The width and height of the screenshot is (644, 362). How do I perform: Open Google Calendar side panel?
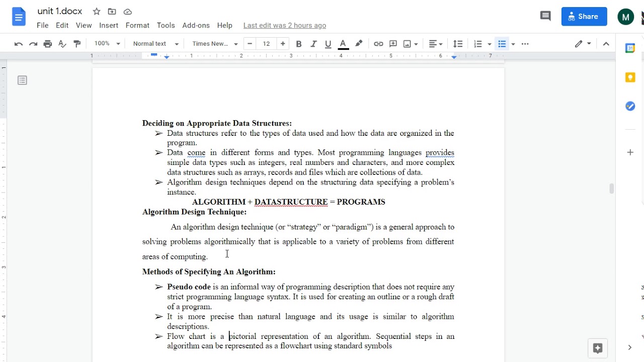point(630,48)
